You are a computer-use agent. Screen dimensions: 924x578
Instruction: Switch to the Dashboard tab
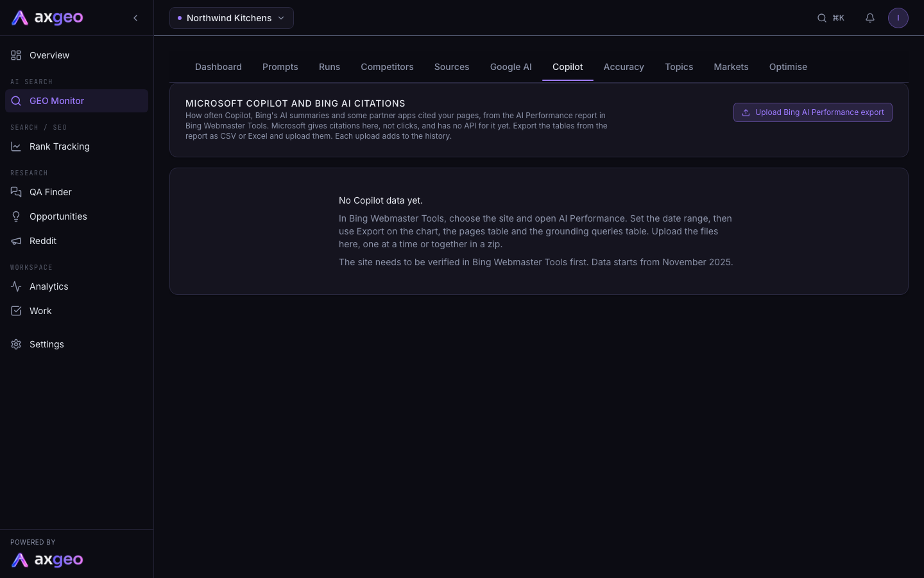[218, 67]
